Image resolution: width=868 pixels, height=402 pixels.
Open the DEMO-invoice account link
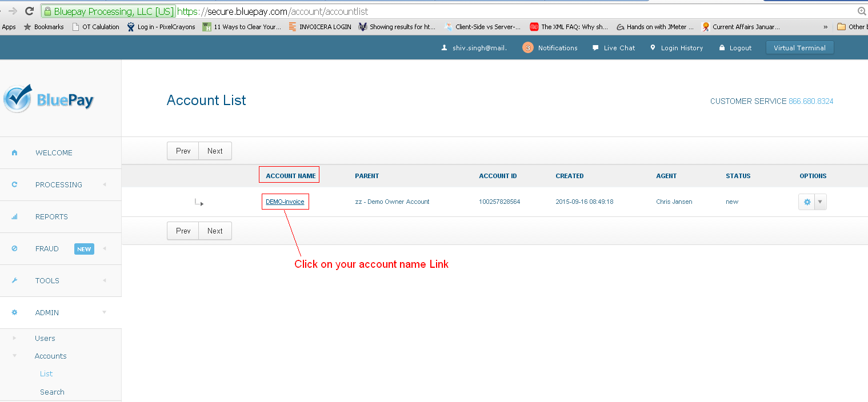285,202
